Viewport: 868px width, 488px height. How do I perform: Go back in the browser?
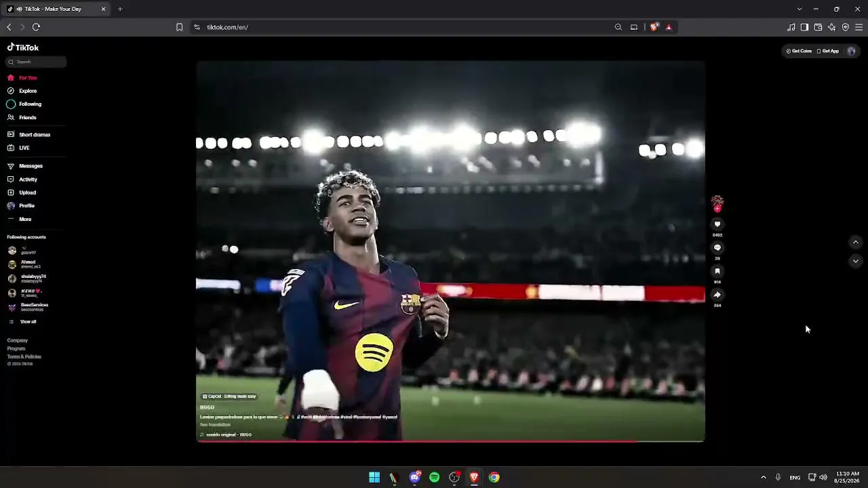(9, 27)
